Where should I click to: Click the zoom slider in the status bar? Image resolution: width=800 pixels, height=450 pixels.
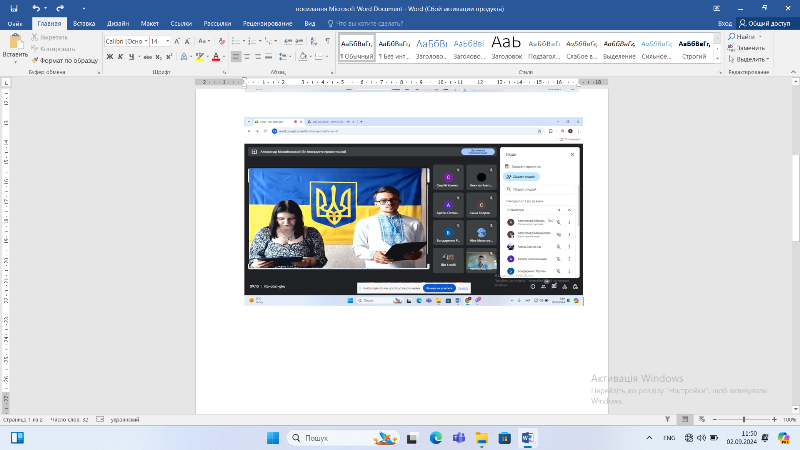[x=742, y=419]
